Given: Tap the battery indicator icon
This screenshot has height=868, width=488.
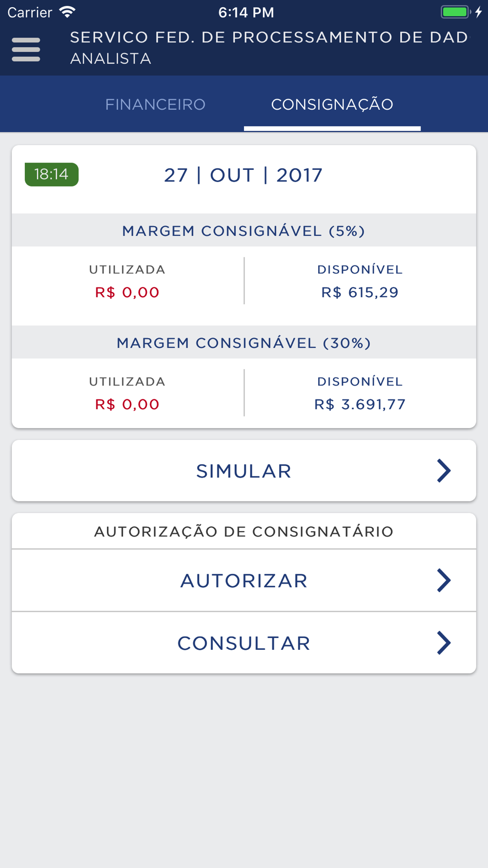Looking at the screenshot, I should point(455,12).
